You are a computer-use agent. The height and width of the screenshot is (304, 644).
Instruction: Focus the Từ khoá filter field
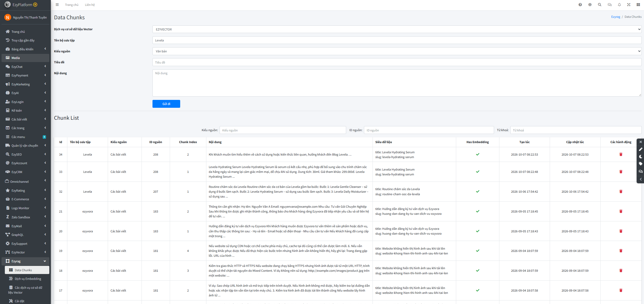pos(576,130)
